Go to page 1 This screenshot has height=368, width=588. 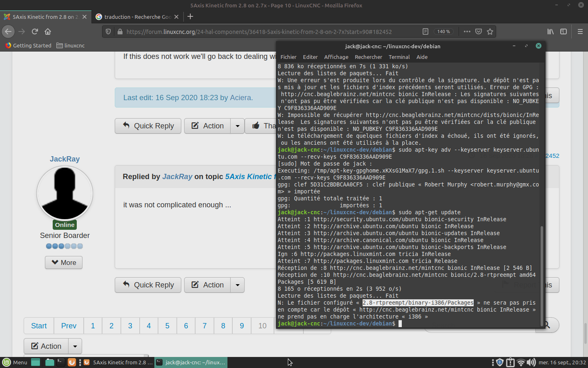93,326
